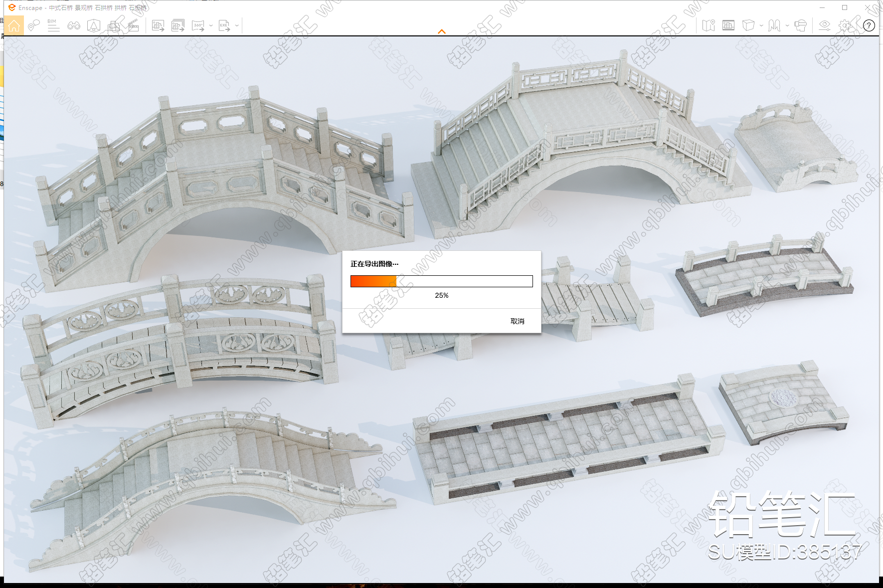This screenshot has width=883, height=588.
Task: Open the help question mark icon
Action: [x=869, y=25]
